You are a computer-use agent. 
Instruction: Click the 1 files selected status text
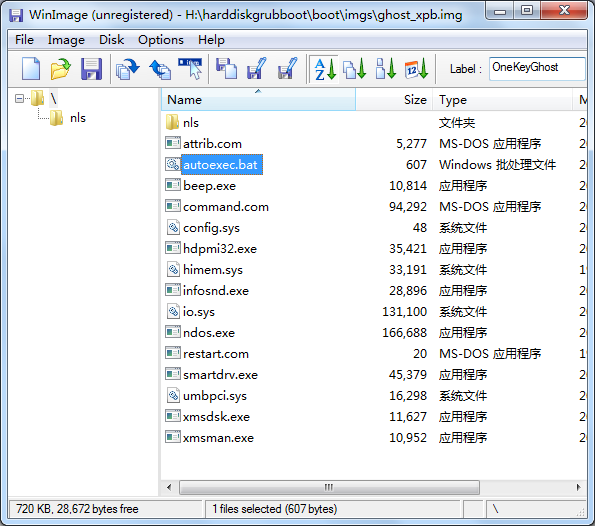click(x=274, y=509)
